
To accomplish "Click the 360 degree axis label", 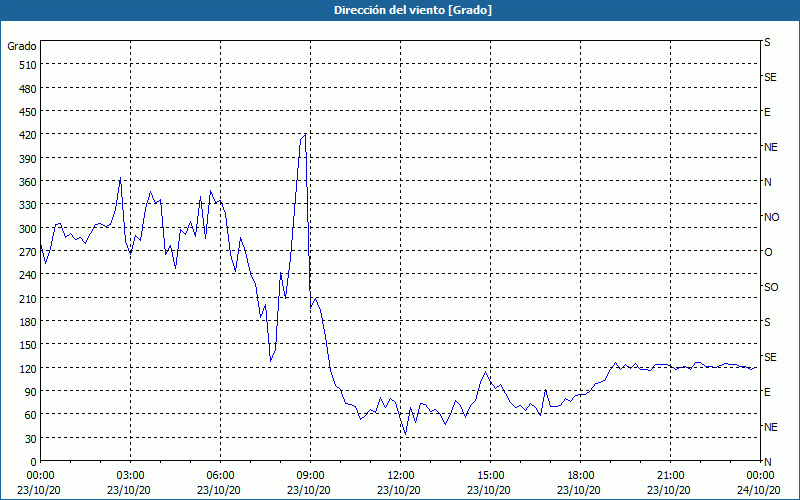I will (28, 182).
